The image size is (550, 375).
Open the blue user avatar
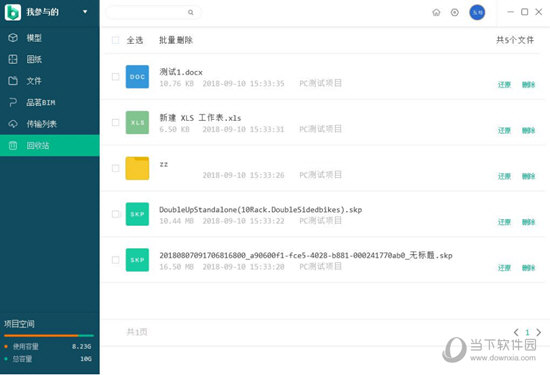[477, 12]
